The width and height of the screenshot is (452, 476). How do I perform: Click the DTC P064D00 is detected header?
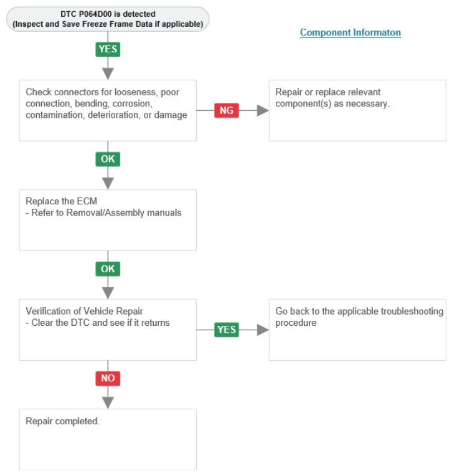108,19
